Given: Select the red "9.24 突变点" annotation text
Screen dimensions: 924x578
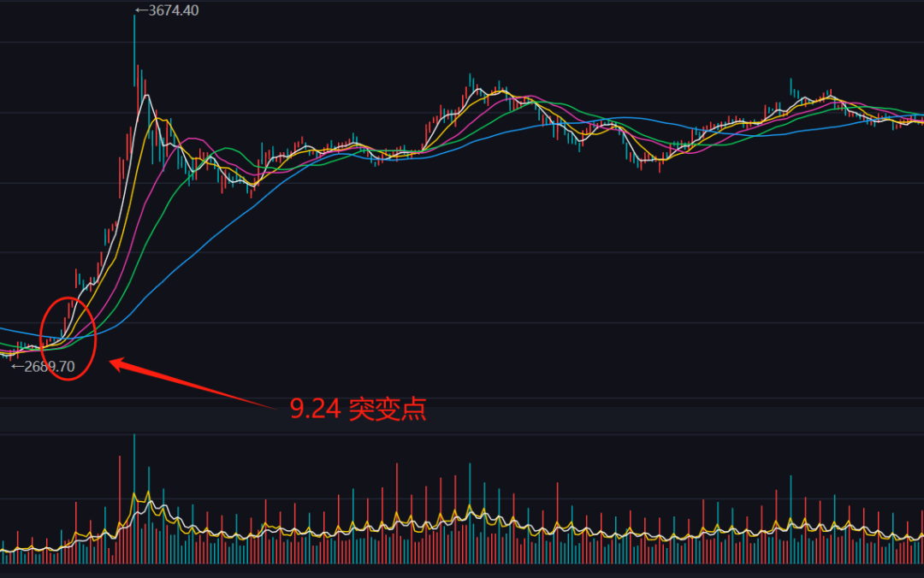Looking at the screenshot, I should (x=358, y=409).
